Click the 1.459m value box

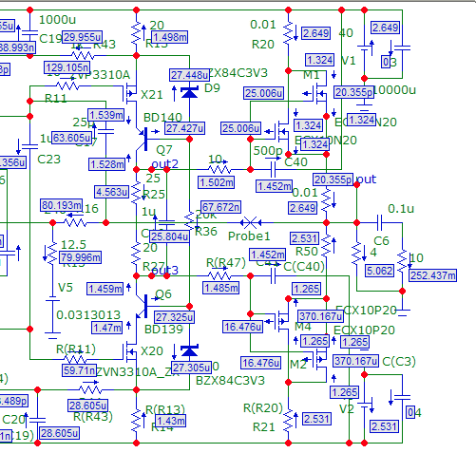pos(105,289)
